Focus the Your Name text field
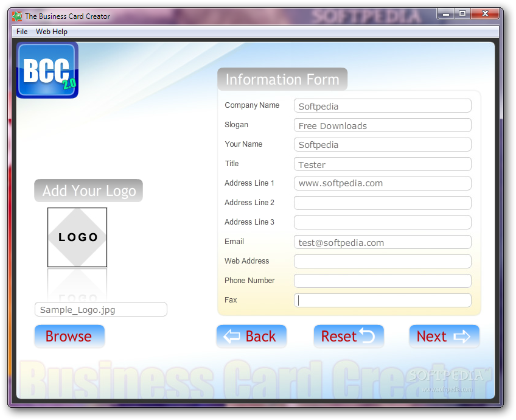This screenshot has width=516, height=420. (382, 145)
